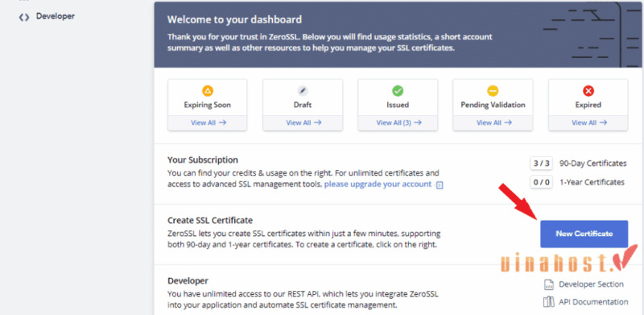The width and height of the screenshot is (644, 315).
Task: Click the Issued card title
Action: [x=398, y=105]
